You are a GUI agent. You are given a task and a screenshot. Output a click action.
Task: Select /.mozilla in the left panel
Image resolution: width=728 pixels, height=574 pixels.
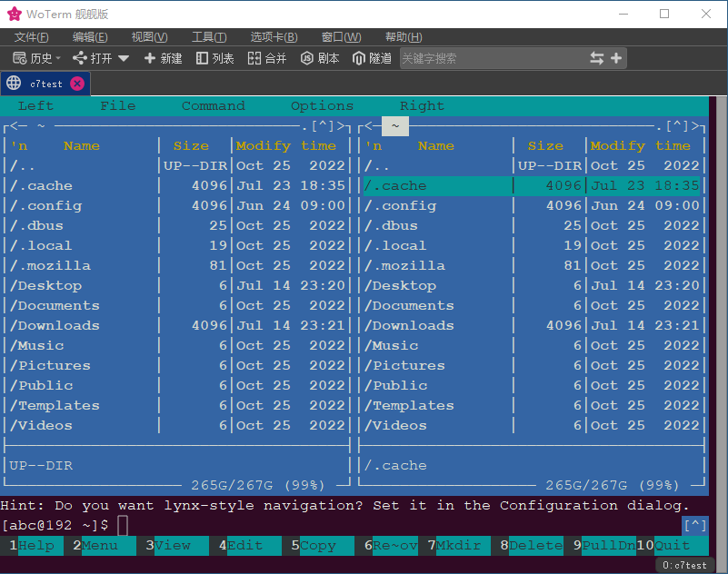[176, 265]
